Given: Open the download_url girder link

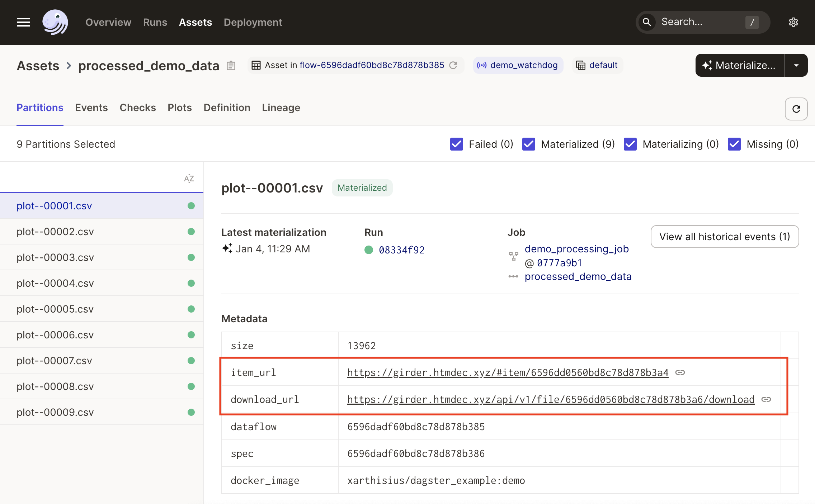Looking at the screenshot, I should click(x=551, y=399).
